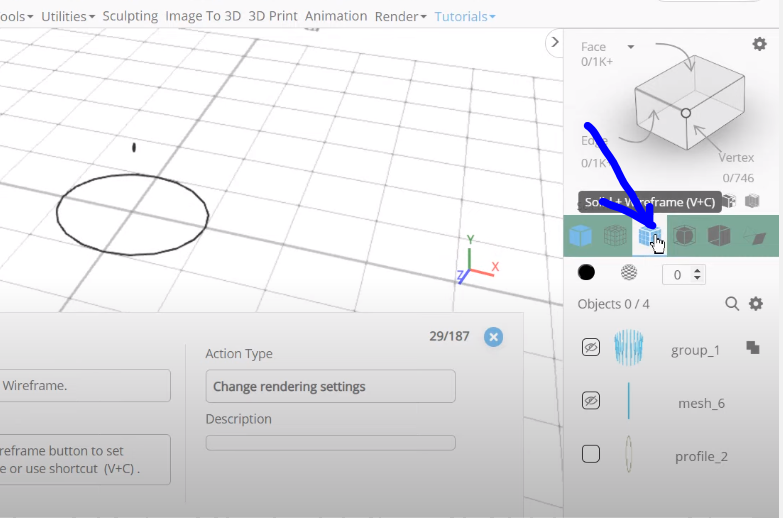Select the Solid render mode cube icon
Image resolution: width=783 pixels, height=518 pixels.
(x=580, y=236)
